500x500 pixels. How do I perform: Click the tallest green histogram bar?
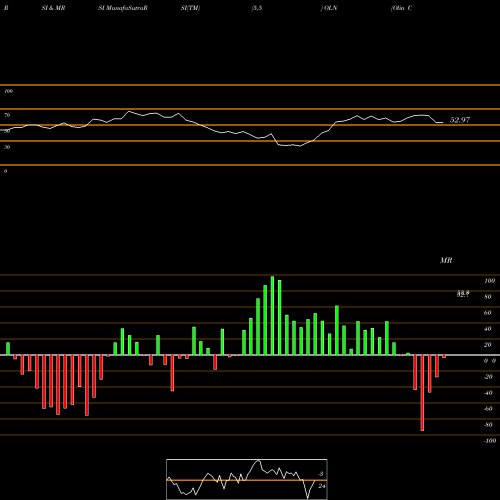[272, 315]
